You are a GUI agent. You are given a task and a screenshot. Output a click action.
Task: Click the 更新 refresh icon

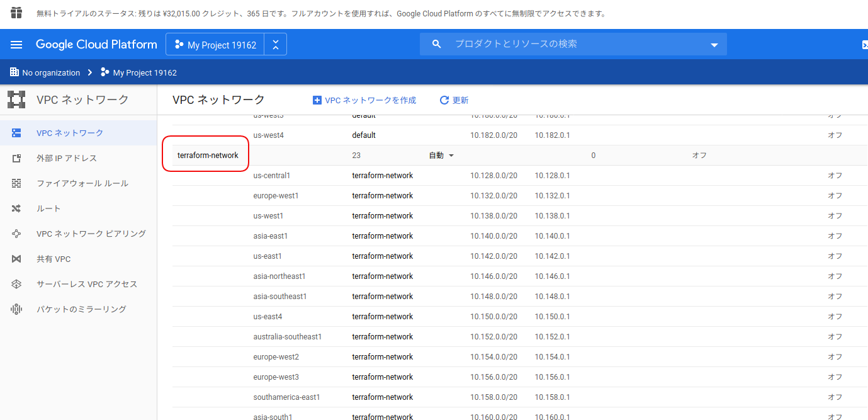point(443,99)
